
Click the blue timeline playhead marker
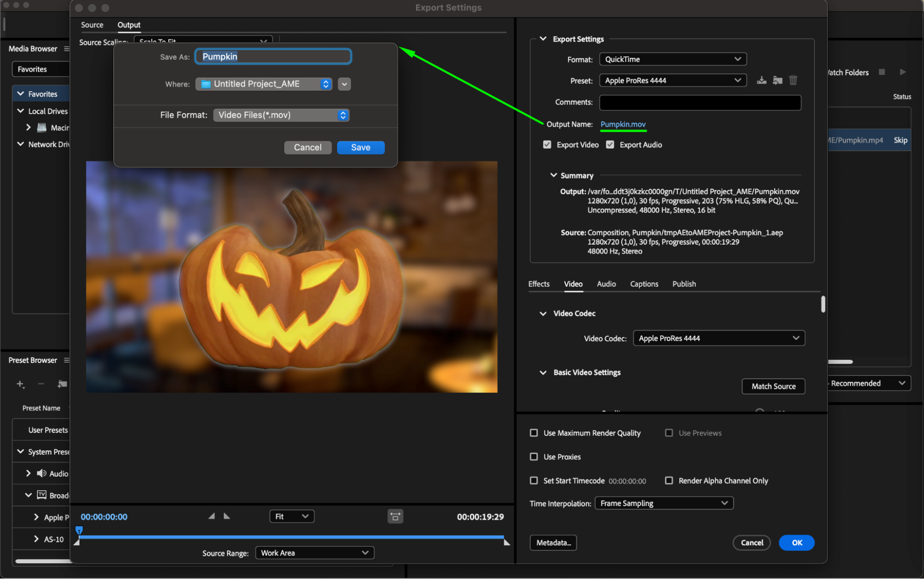(x=79, y=530)
